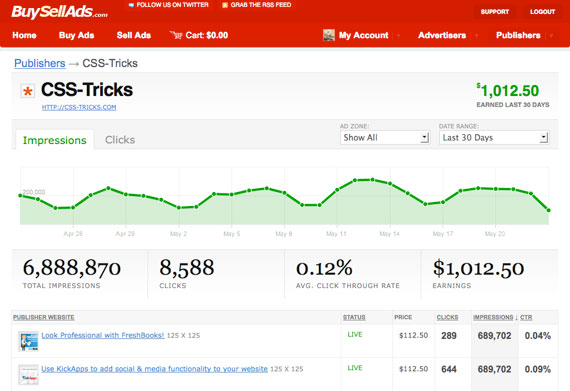The height and width of the screenshot is (391, 570).
Task: Open the Date Range Last 30 Days dropdown
Action: pos(494,138)
